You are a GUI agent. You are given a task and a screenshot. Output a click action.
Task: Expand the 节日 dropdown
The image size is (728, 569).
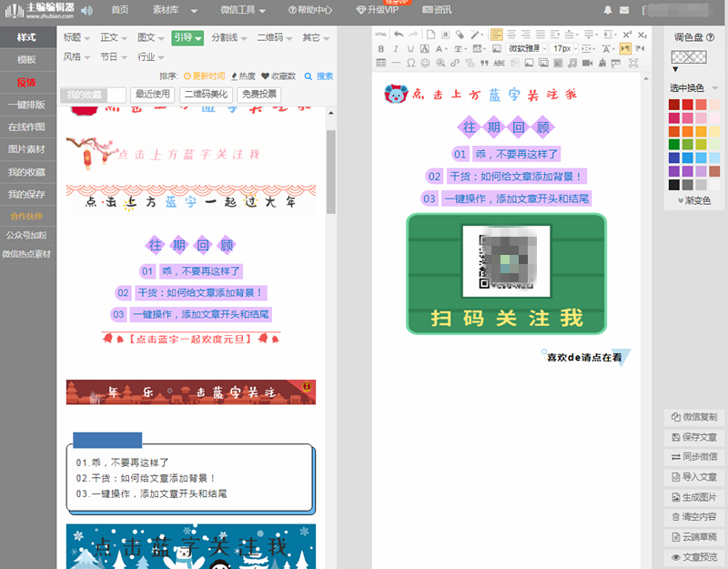click(114, 56)
